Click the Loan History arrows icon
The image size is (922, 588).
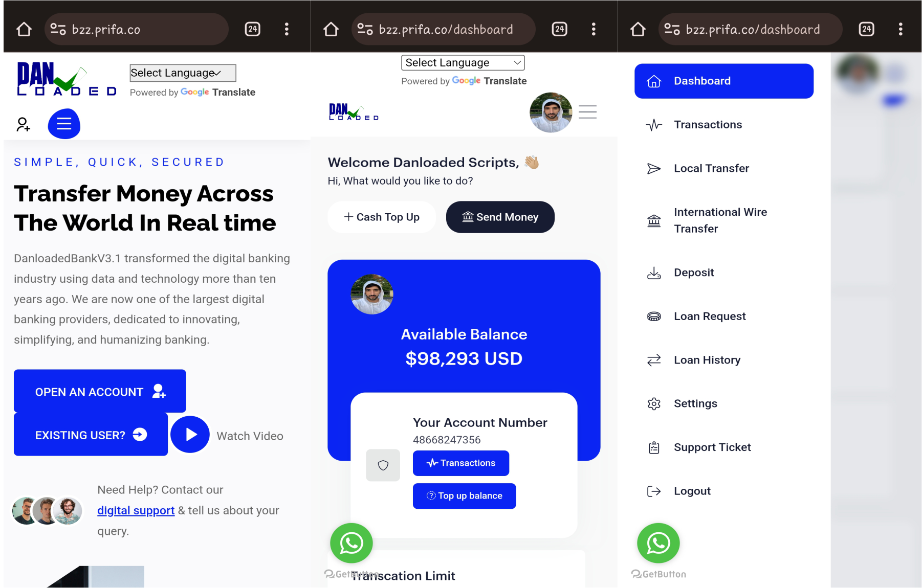654,360
